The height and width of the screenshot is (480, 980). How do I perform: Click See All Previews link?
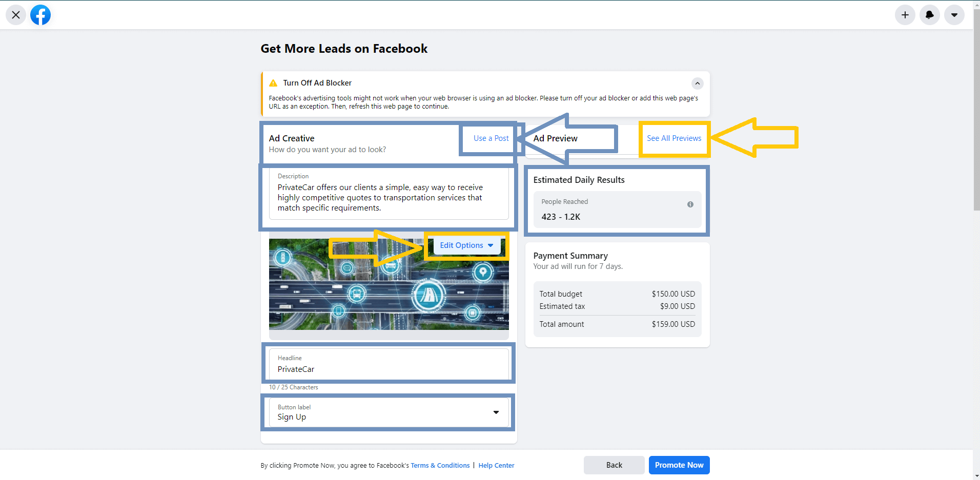pyautogui.click(x=673, y=138)
